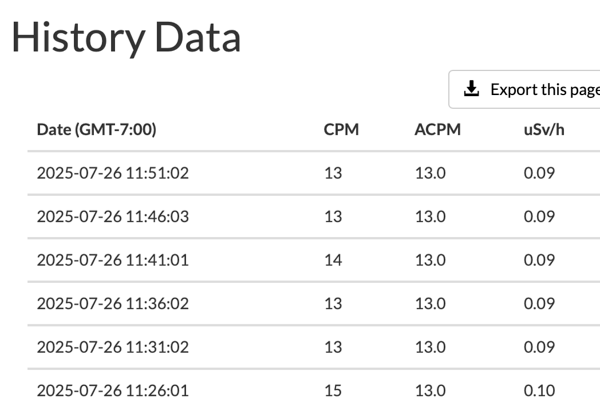
Task: Select the 2025-07-26 11:36:02 row date
Action: click(x=113, y=304)
